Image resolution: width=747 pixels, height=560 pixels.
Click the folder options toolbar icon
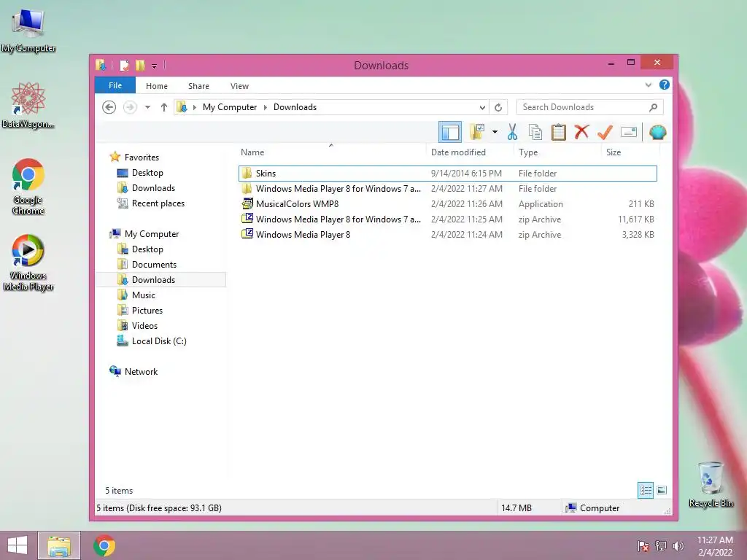point(477,132)
